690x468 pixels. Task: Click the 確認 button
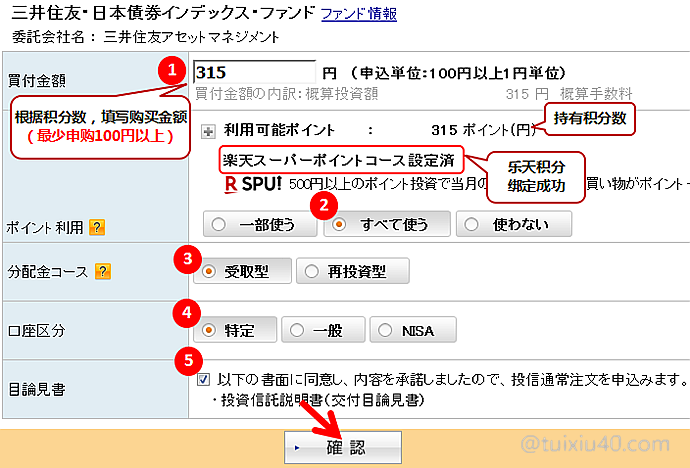point(343,448)
